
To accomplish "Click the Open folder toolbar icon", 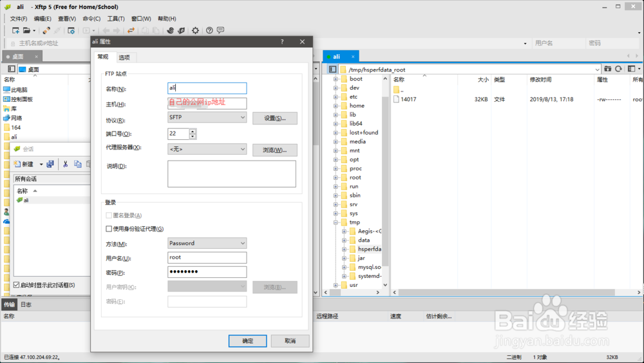I will point(26,30).
